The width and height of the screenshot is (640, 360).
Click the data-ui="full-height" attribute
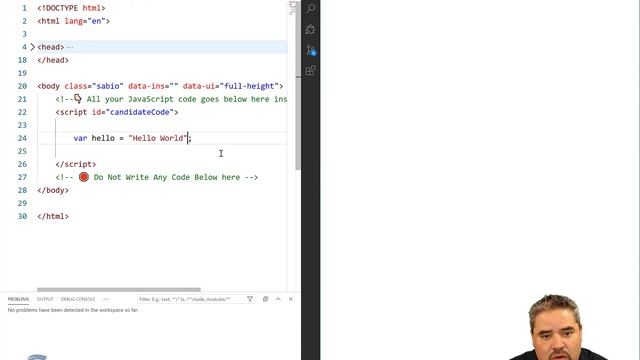(231, 86)
